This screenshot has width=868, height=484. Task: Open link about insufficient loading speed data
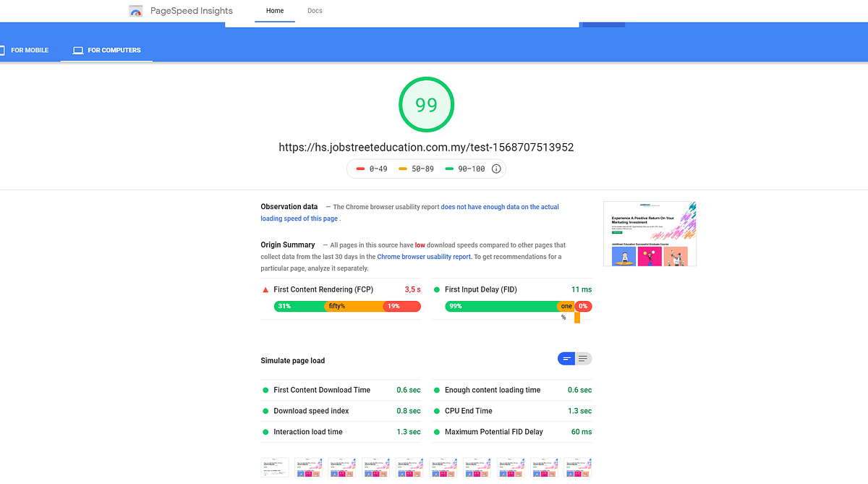(499, 206)
